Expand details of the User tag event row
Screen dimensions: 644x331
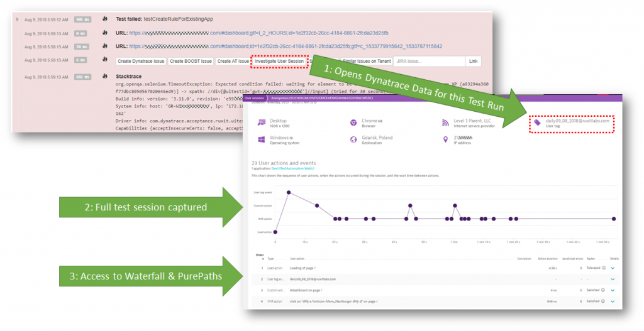(613, 279)
